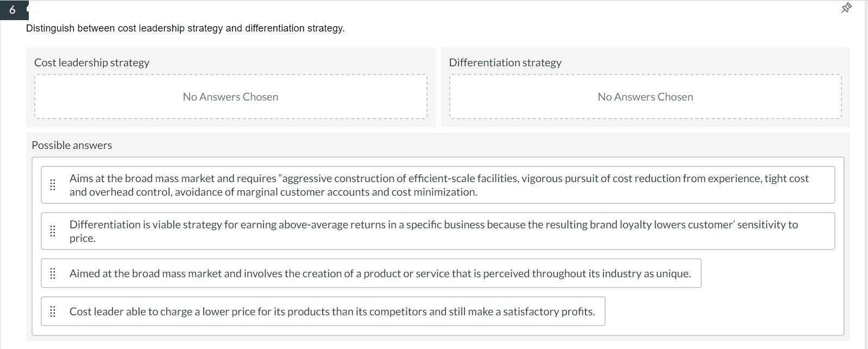868x349 pixels.
Task: Expand the Possible answers section
Action: [x=72, y=145]
